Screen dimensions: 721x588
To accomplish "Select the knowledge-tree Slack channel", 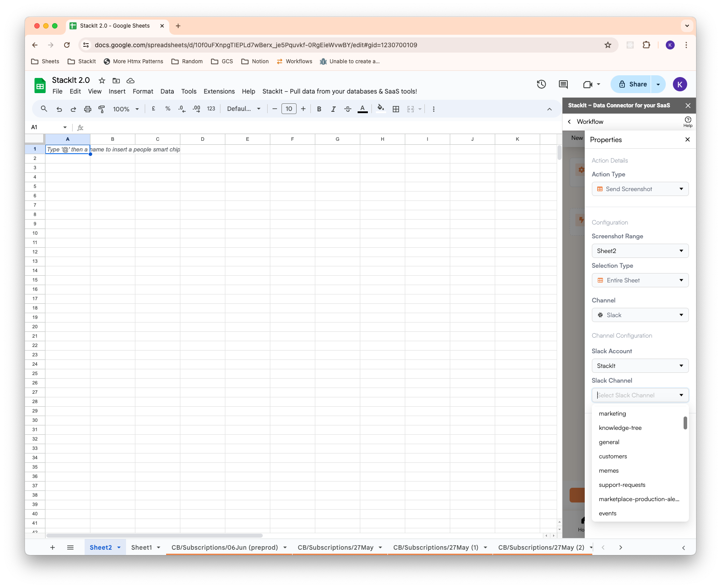I will [x=640, y=428].
